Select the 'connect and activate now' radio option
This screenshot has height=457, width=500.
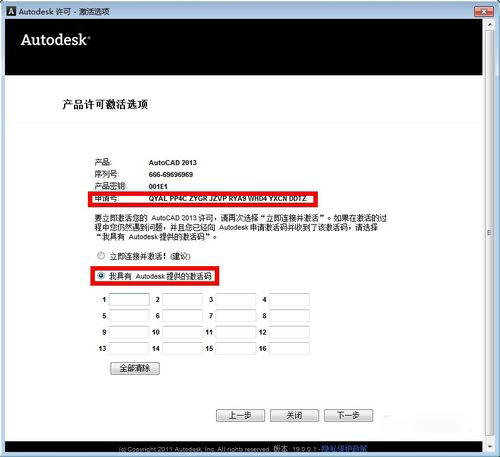click(101, 256)
